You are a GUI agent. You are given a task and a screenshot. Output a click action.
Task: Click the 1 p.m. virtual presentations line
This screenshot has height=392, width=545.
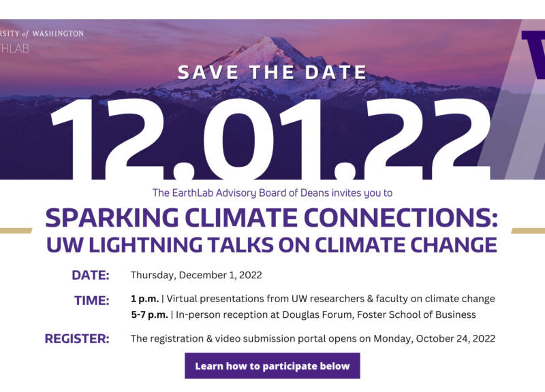pos(313,299)
